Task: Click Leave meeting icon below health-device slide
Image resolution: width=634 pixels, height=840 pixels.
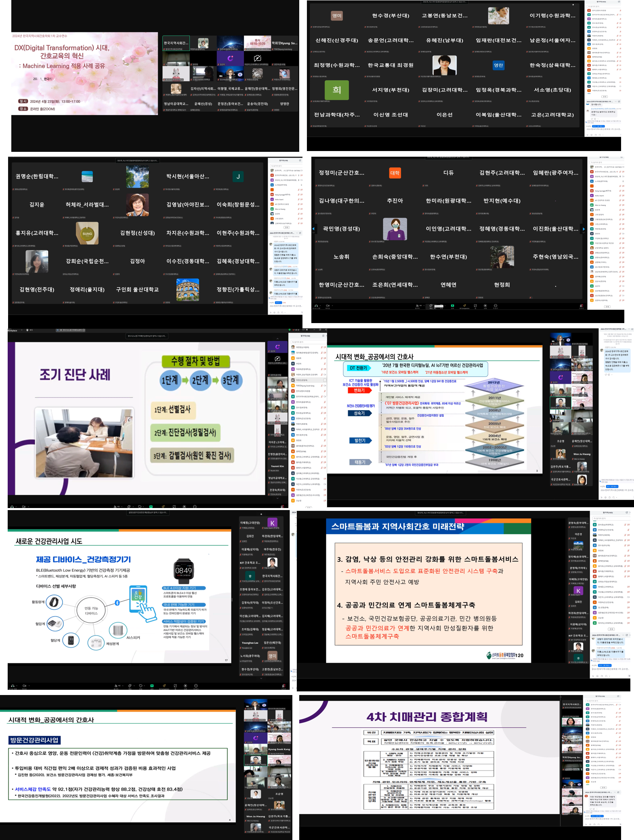Action: (x=283, y=686)
